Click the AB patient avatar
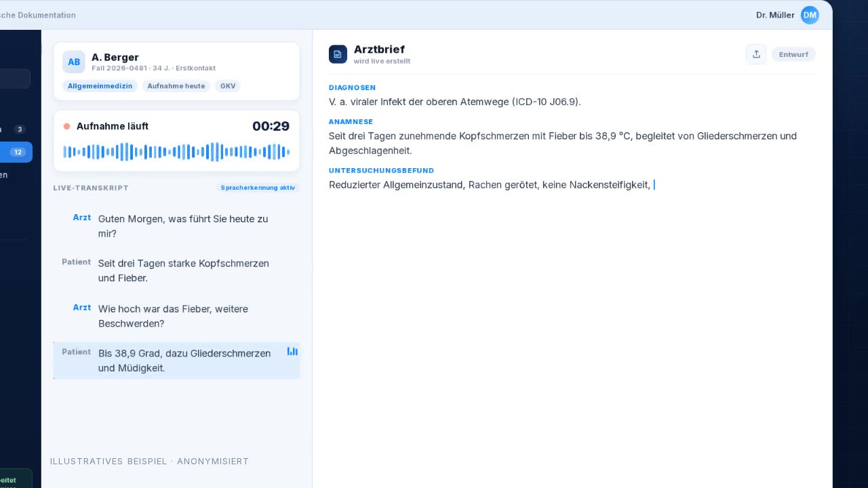 74,62
